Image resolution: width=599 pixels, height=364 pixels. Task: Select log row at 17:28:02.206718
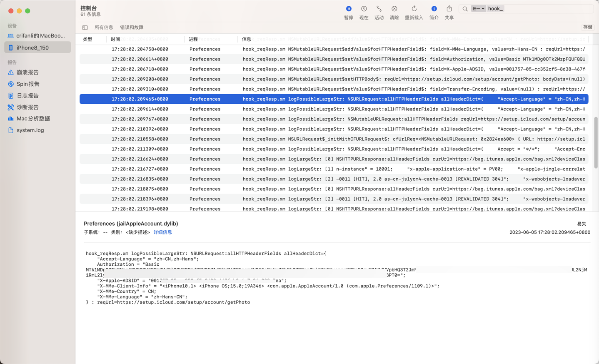334,69
